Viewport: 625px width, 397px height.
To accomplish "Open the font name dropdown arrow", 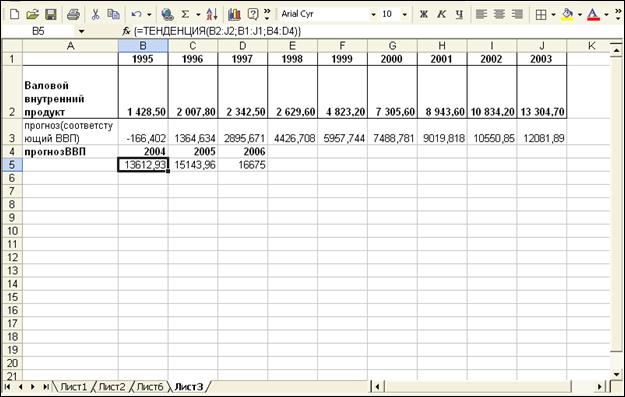I will tap(373, 15).
